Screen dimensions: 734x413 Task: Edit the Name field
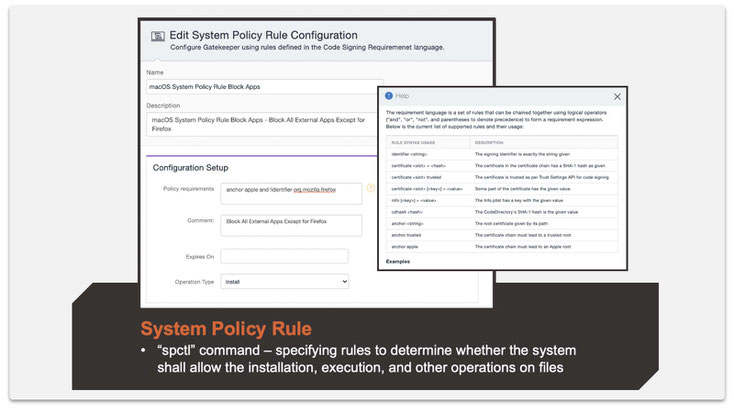264,87
